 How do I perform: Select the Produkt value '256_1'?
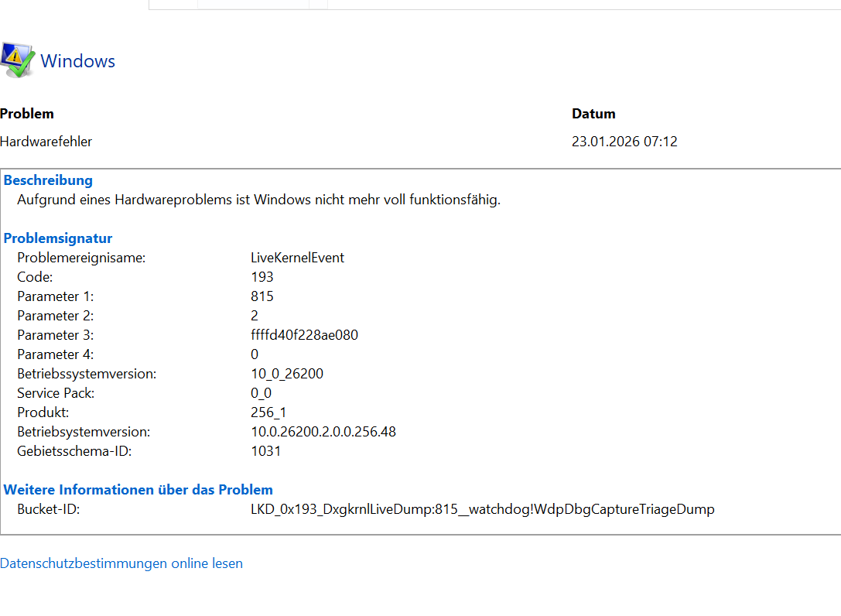(268, 412)
